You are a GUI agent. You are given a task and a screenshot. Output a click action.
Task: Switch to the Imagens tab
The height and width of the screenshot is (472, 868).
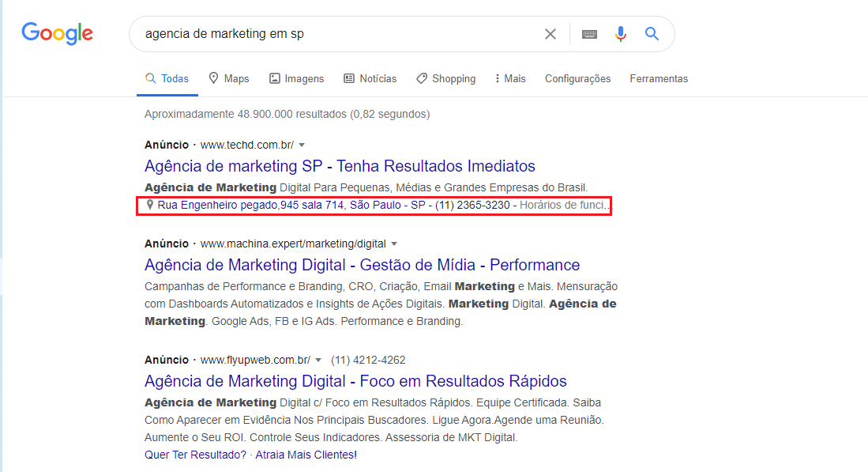(x=297, y=79)
